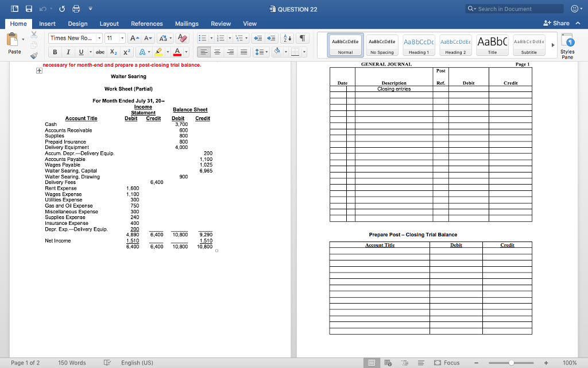Select the strikethrough formatting icon
The height and width of the screenshot is (368, 588).
click(x=100, y=52)
